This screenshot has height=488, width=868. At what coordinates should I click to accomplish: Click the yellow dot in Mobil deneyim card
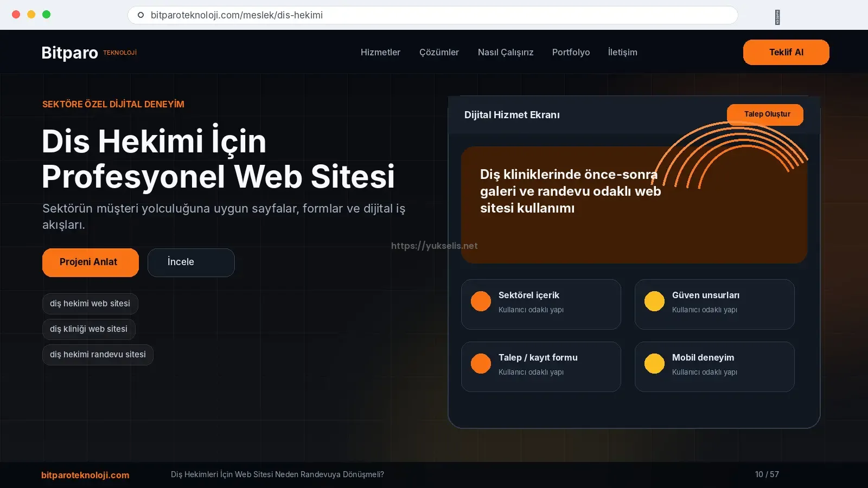(x=654, y=363)
